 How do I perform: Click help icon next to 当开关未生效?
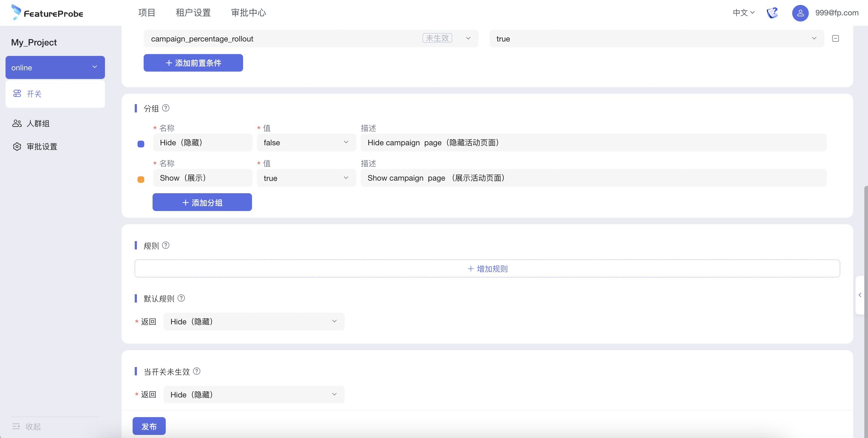point(196,371)
